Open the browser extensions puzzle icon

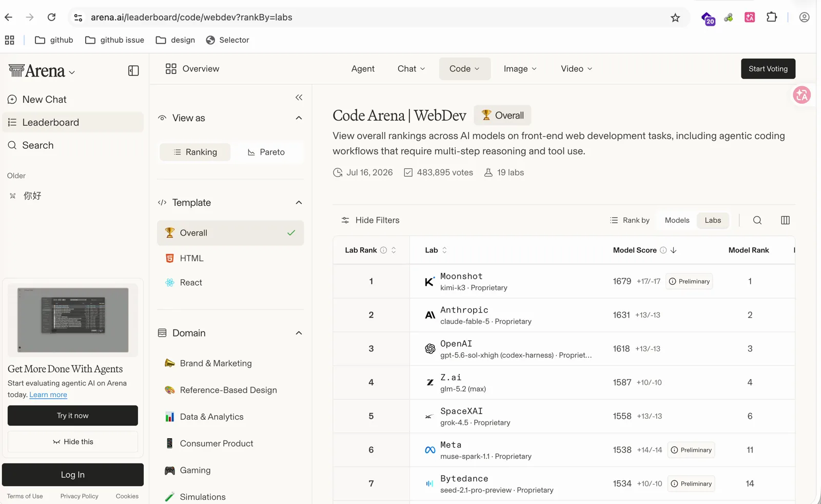pos(772,17)
